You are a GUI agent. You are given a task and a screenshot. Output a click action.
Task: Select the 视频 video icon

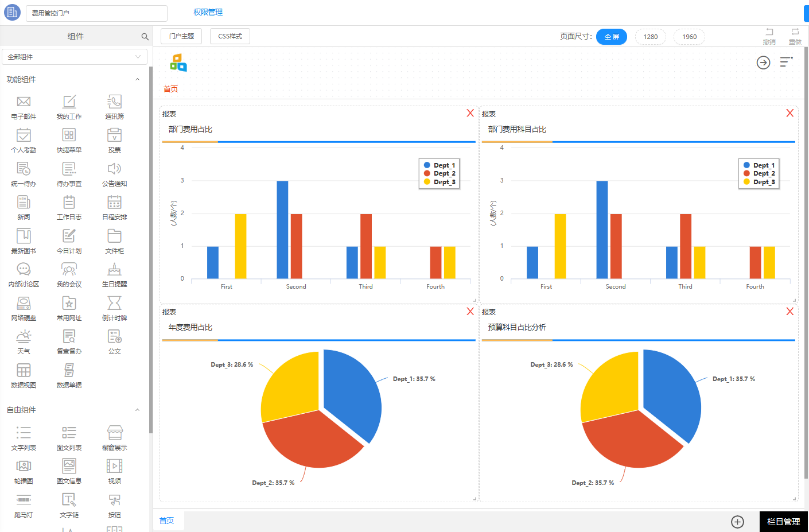coord(114,466)
